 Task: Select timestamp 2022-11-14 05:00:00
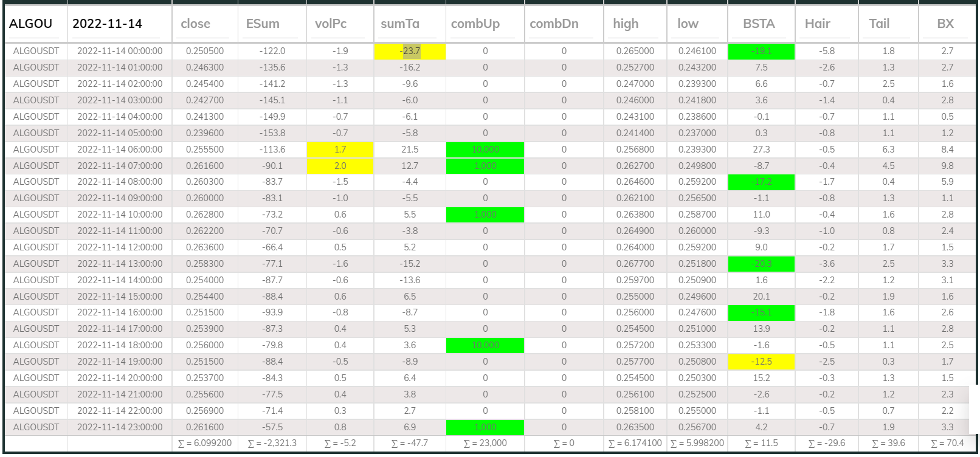coord(120,133)
